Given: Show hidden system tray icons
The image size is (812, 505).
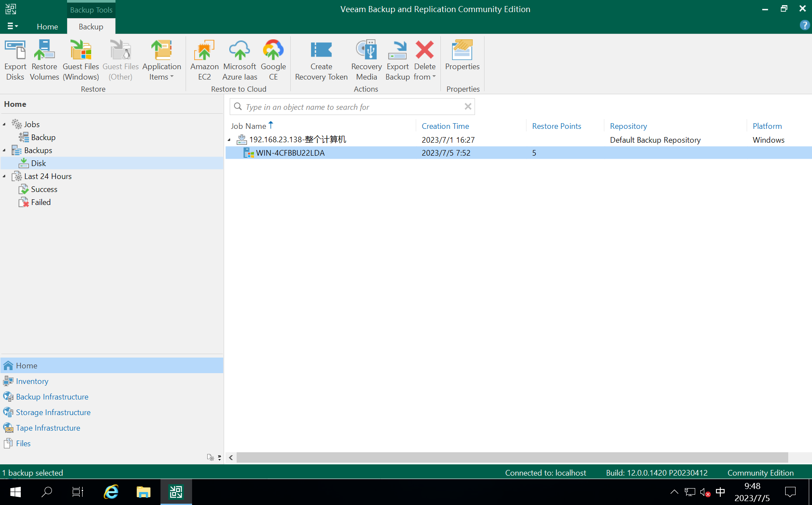Looking at the screenshot, I should pyautogui.click(x=674, y=492).
